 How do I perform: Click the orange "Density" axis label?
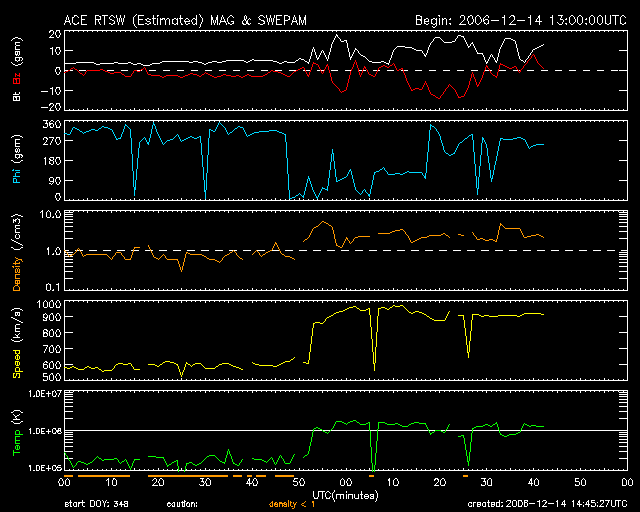pos(17,274)
